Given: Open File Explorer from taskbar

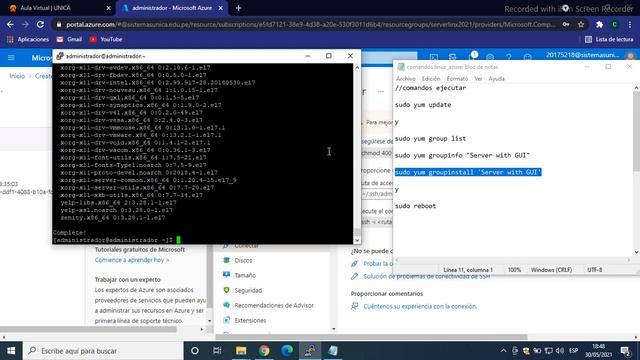Looking at the screenshot, I should pyautogui.click(x=241, y=351).
